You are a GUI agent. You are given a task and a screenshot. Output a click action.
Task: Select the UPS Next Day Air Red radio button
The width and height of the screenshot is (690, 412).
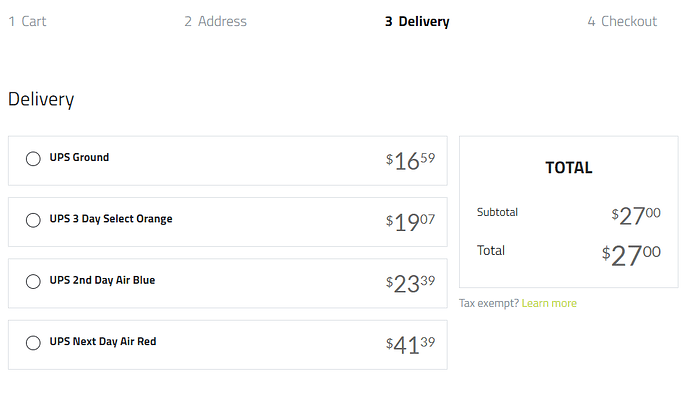tap(33, 343)
